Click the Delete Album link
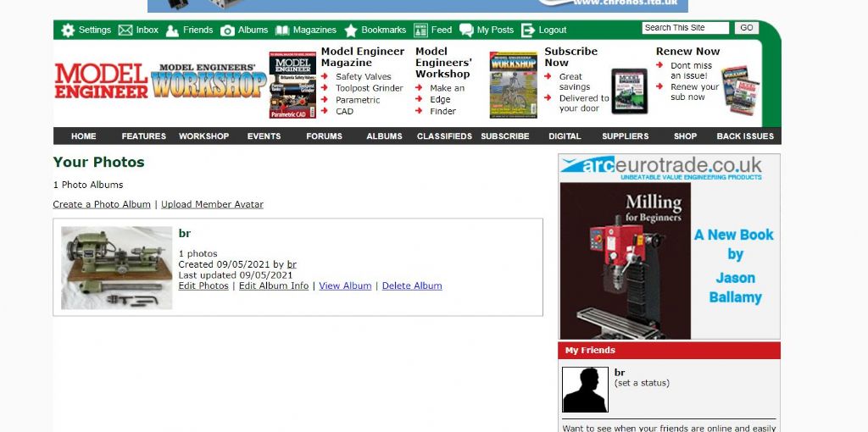Screen dimensions: 868x432 click(x=412, y=285)
